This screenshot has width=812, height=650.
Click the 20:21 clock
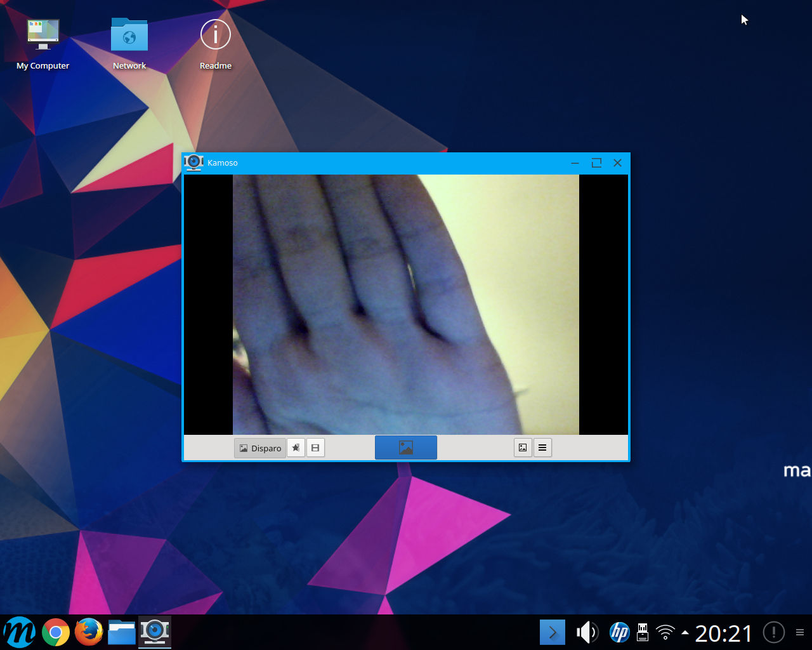point(724,633)
